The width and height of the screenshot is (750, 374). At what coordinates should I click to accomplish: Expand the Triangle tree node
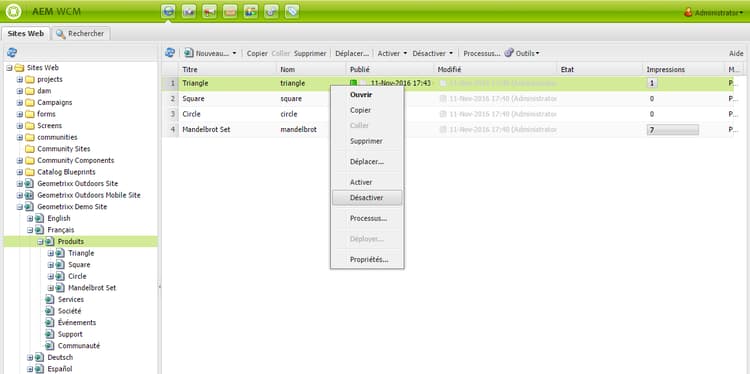pos(51,253)
